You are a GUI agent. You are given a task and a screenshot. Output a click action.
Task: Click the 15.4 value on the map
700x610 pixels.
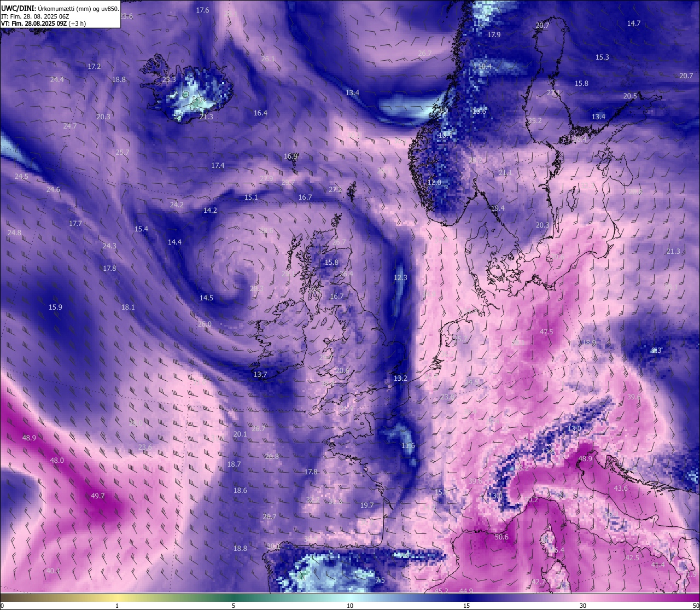141,229
